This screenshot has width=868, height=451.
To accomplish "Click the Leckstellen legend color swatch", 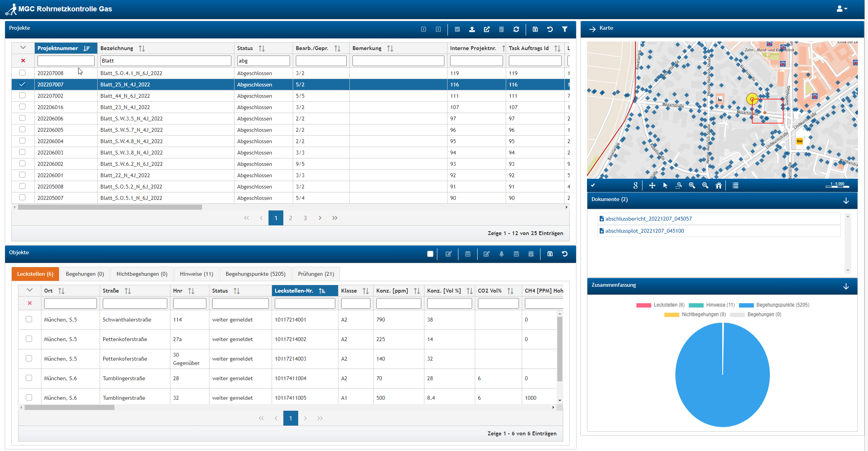I will [643, 305].
